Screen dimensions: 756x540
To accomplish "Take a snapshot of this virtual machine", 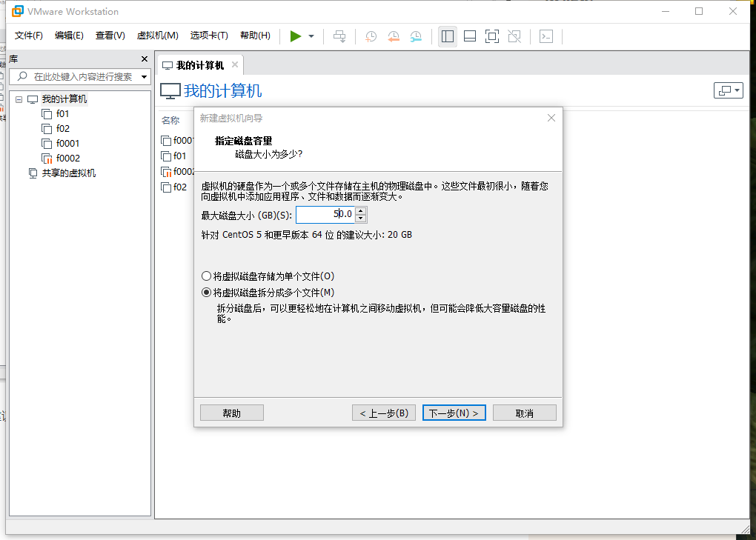I will coord(371,36).
